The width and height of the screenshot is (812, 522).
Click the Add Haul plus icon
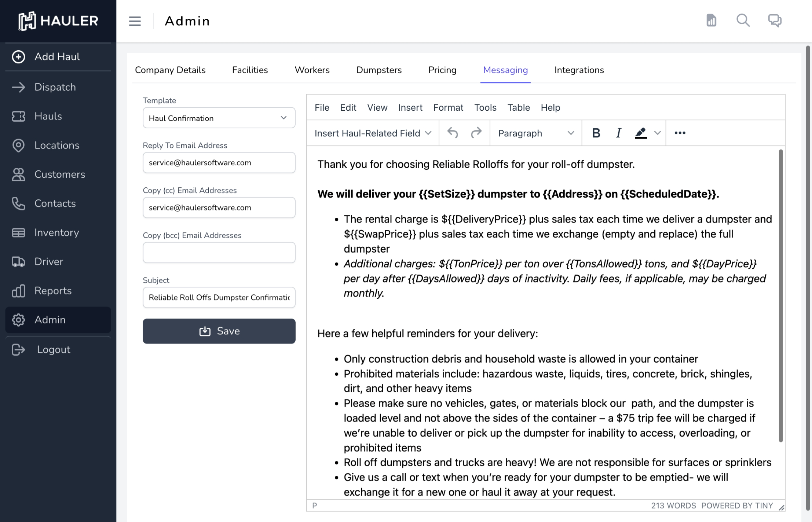coord(18,57)
